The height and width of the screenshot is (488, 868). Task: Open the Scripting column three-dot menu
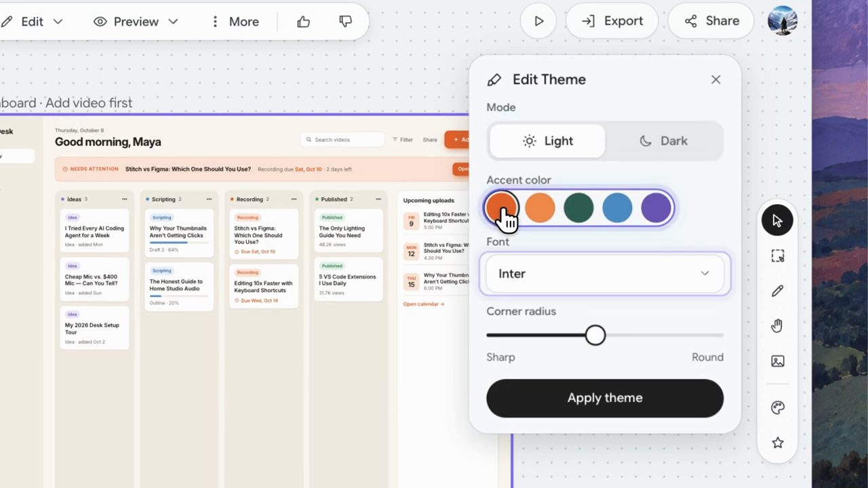click(x=209, y=199)
